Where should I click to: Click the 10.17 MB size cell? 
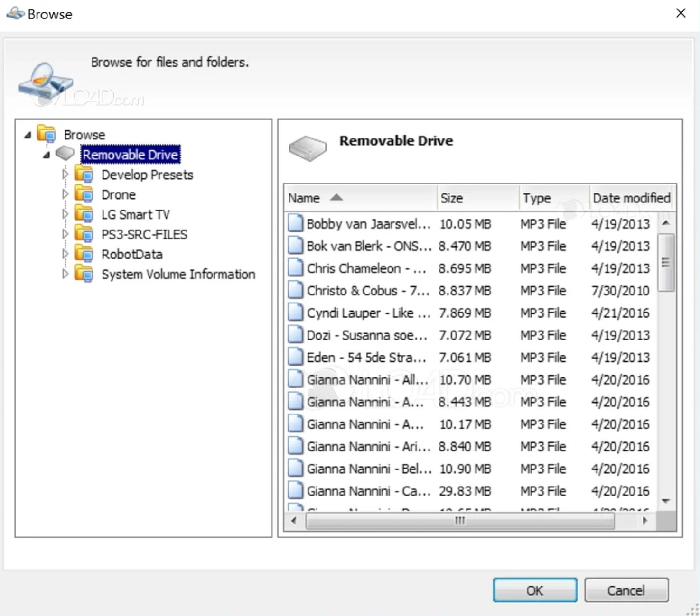[465, 424]
